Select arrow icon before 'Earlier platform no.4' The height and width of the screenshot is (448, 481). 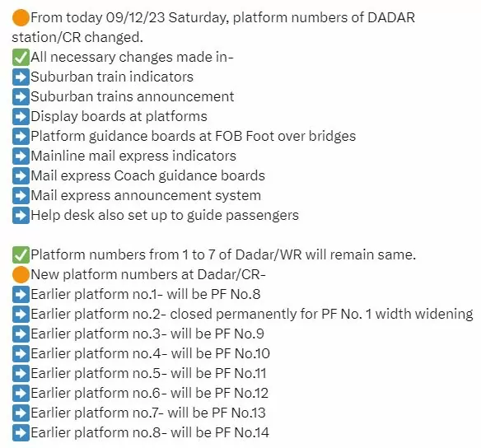21,353
